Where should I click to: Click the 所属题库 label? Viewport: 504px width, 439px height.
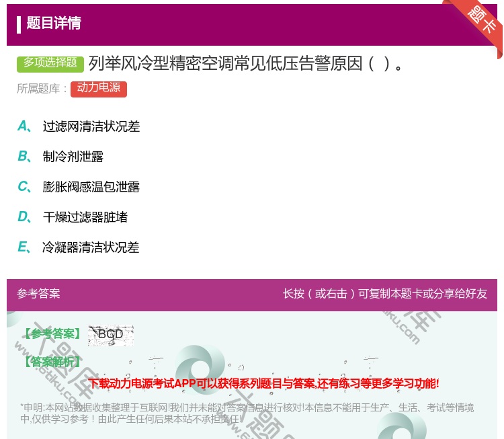42,89
